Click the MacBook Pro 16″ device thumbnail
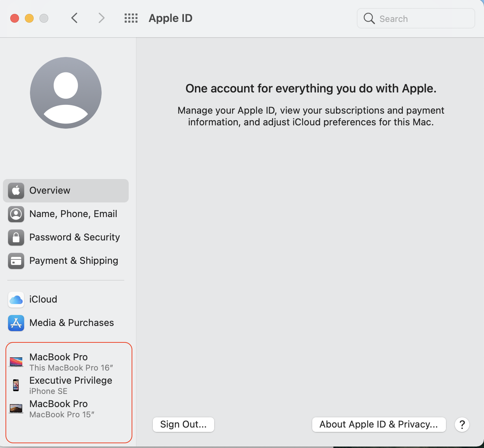 click(x=16, y=362)
